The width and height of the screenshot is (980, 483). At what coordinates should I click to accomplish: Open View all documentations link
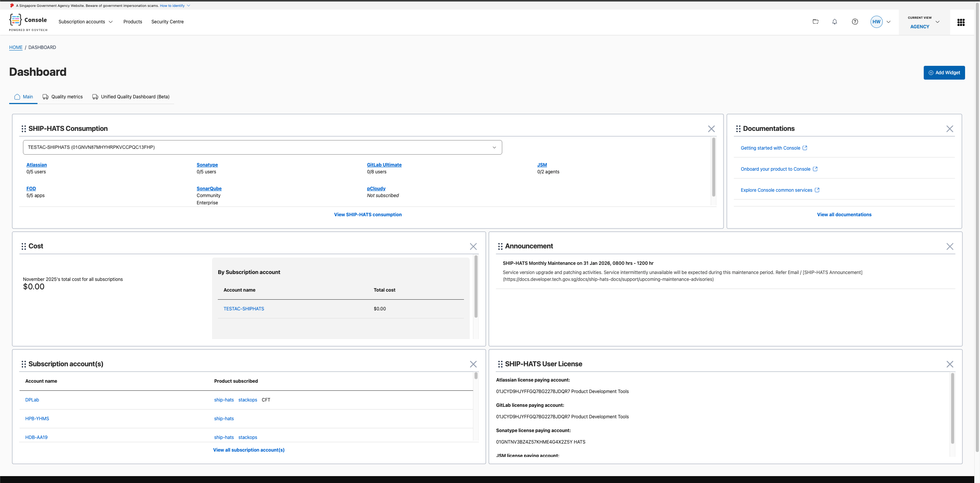point(844,215)
